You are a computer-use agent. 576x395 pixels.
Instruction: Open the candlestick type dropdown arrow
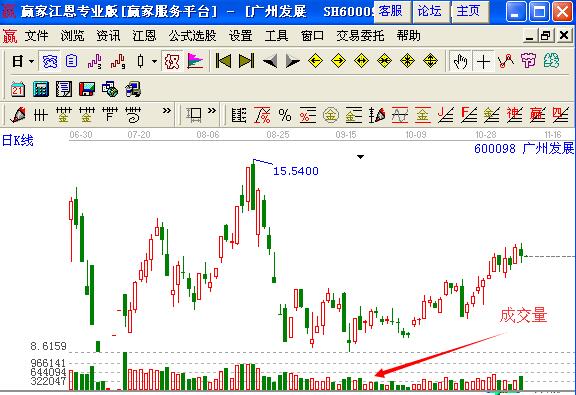pyautogui.click(x=155, y=61)
